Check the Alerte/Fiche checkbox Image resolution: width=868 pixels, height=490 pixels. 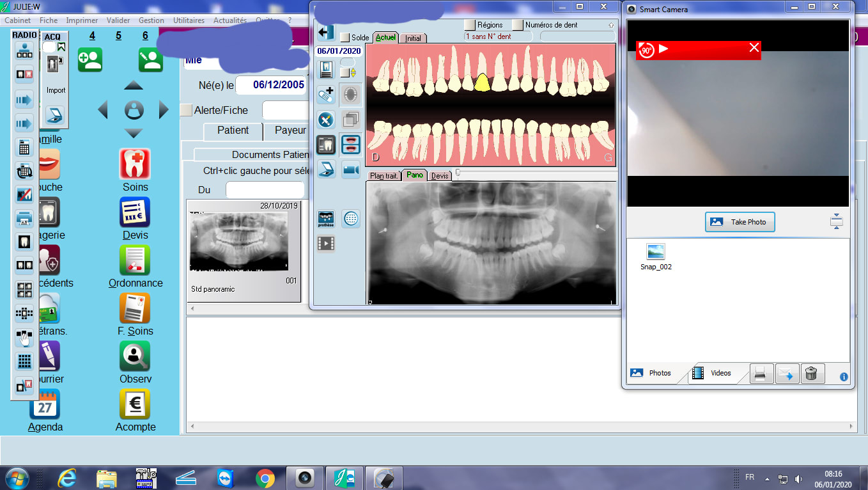185,110
